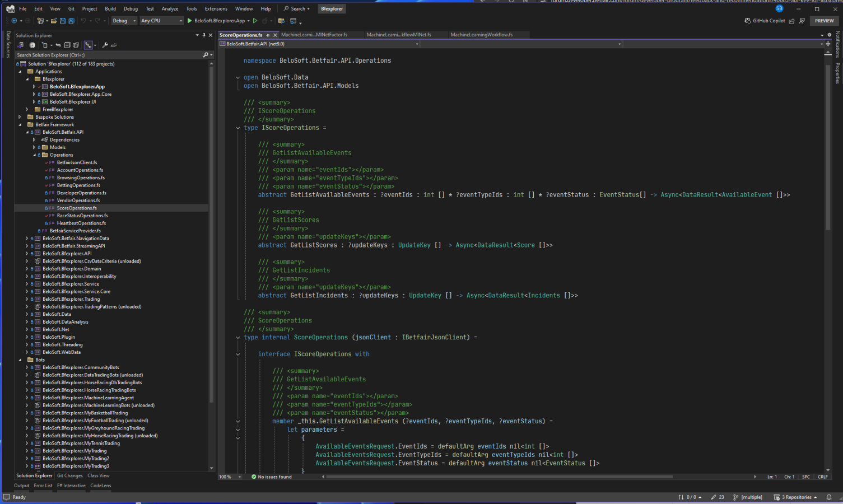Expand the Bespoke Solutions folder

point(20,117)
